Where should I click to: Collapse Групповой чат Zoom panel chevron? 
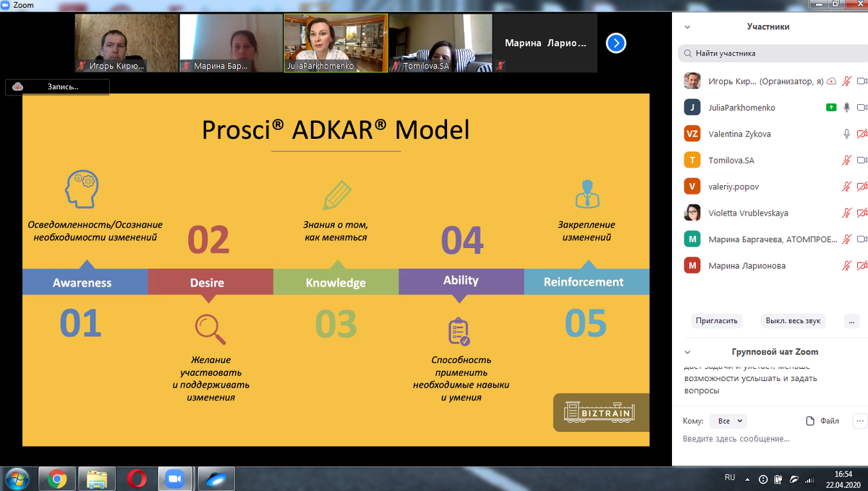point(687,352)
